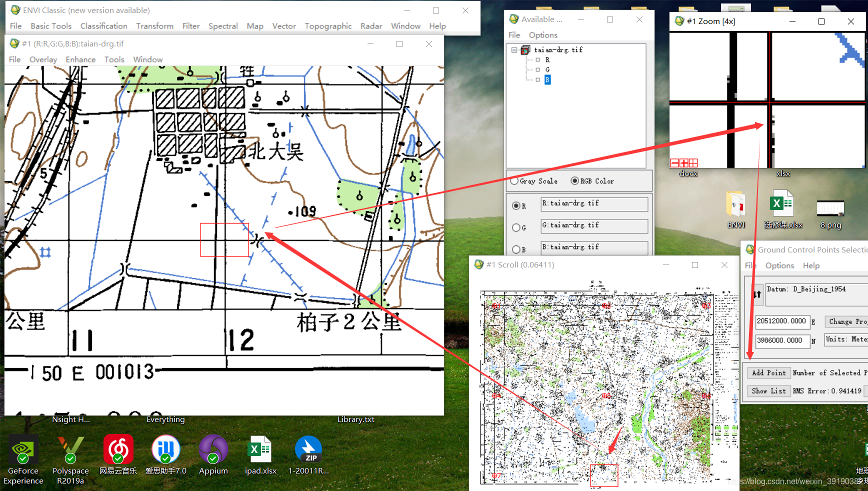
Task: Select R band row in tree list
Action: (547, 59)
